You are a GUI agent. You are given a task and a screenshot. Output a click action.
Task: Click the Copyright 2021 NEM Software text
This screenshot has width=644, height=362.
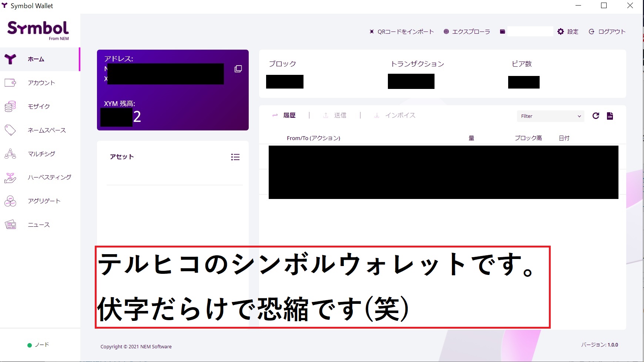tap(136, 347)
